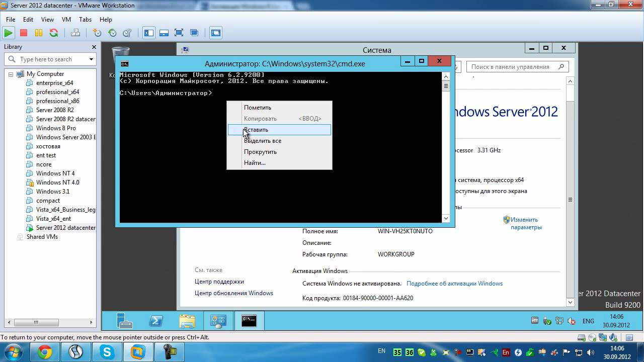The image size is (644, 362).
Task: Select Windows NT 4 in the library
Action: click(x=55, y=173)
